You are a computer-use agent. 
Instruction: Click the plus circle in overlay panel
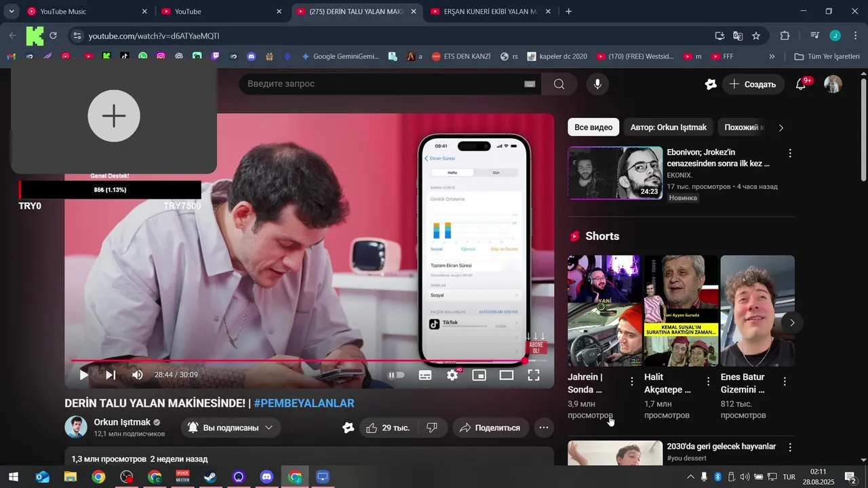(114, 116)
